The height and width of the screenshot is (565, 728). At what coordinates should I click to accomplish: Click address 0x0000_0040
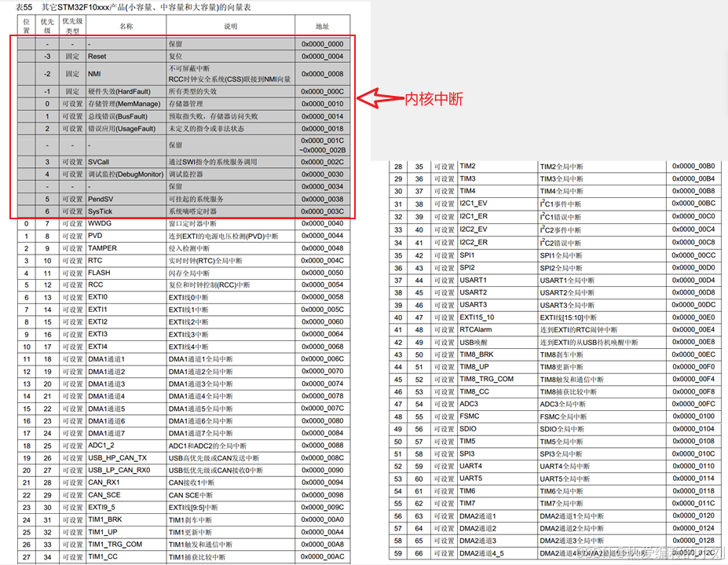(322, 223)
